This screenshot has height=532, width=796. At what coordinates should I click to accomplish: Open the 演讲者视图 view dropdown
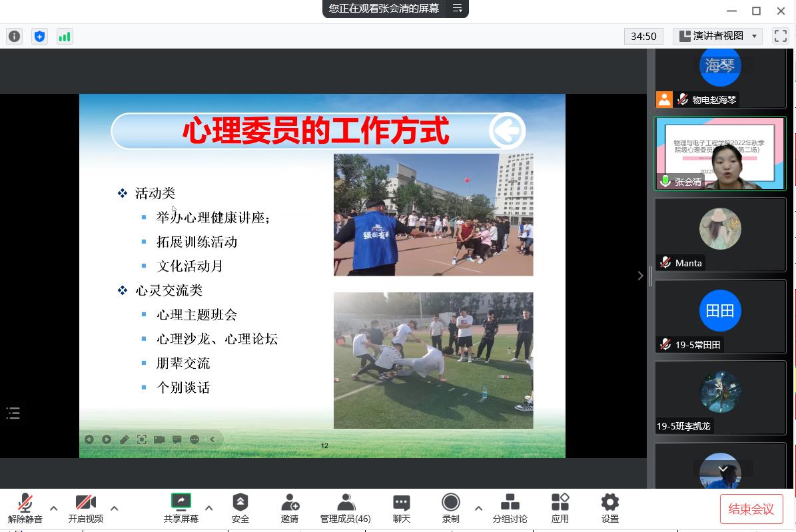717,36
